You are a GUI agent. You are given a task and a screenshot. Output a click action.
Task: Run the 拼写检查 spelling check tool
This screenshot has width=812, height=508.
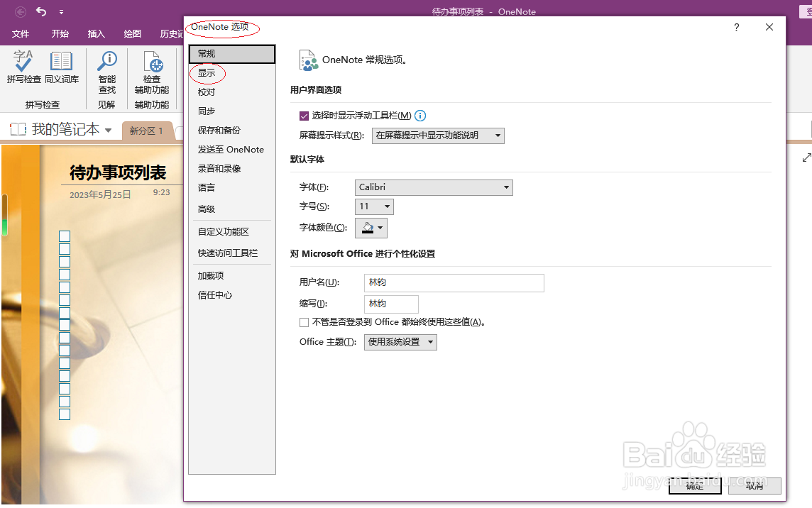(x=23, y=67)
